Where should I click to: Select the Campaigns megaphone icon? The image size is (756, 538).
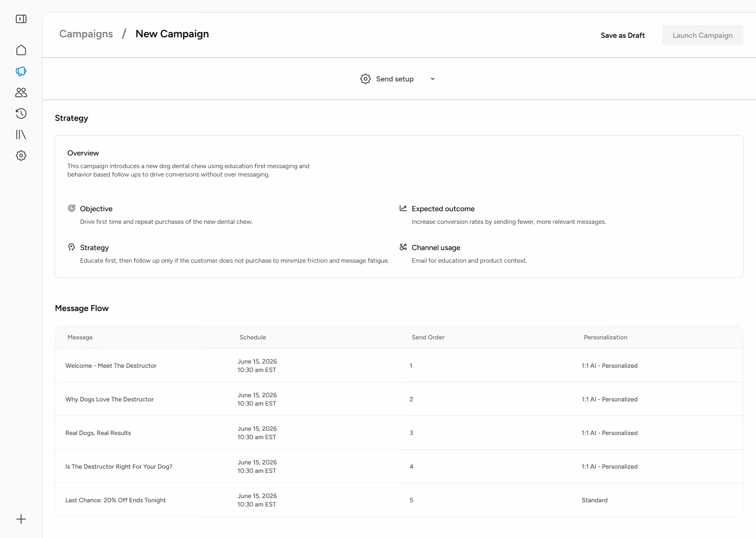(21, 71)
